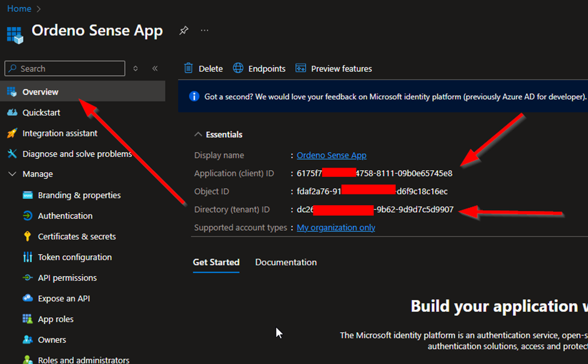Collapse the sidebar menu with double chevron
The width and height of the screenshot is (588, 364).
[x=155, y=68]
